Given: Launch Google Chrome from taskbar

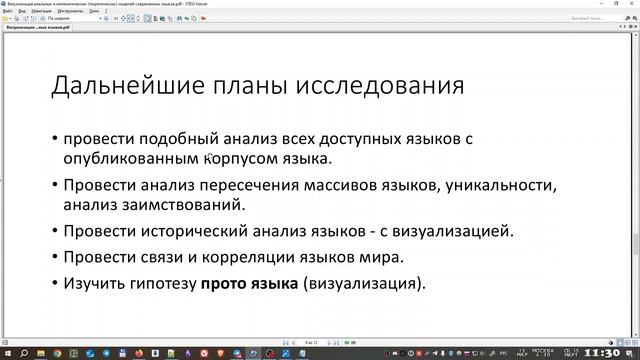Looking at the screenshot, I should [x=57, y=353].
